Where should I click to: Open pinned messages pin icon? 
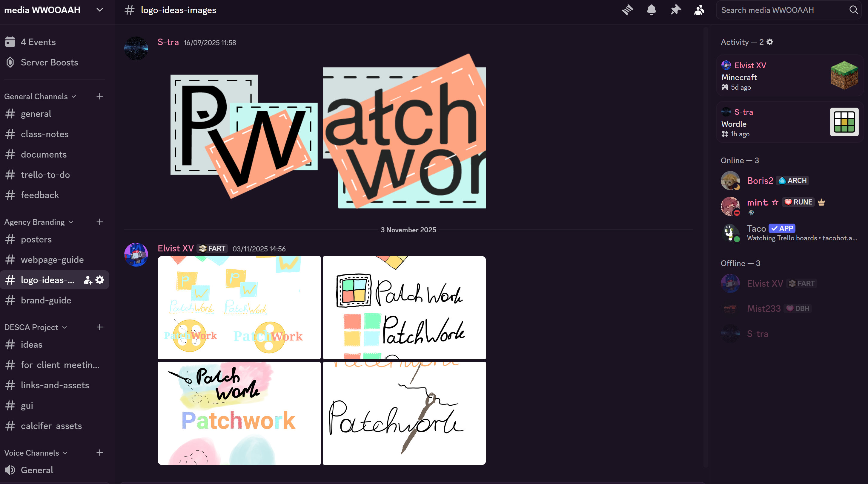coord(675,10)
